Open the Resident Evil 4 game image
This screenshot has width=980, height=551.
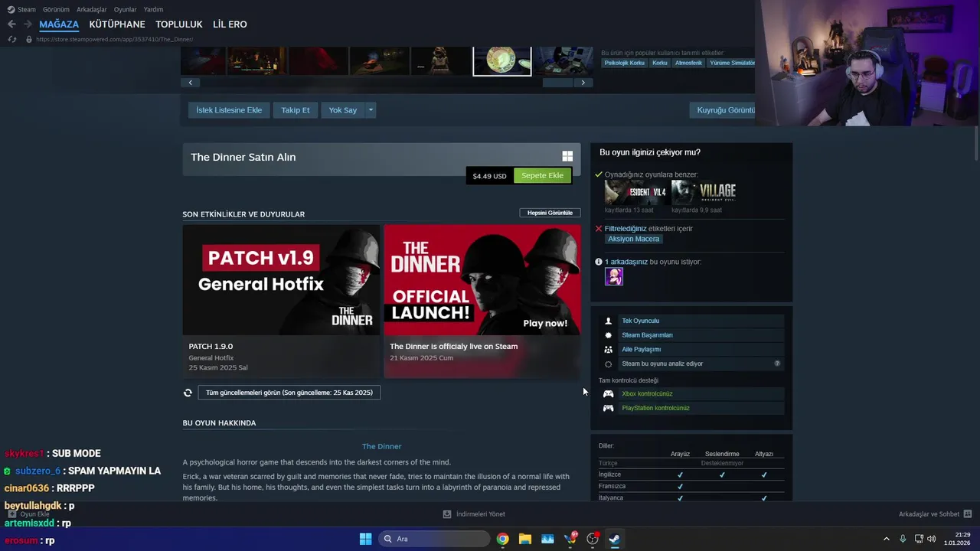635,192
